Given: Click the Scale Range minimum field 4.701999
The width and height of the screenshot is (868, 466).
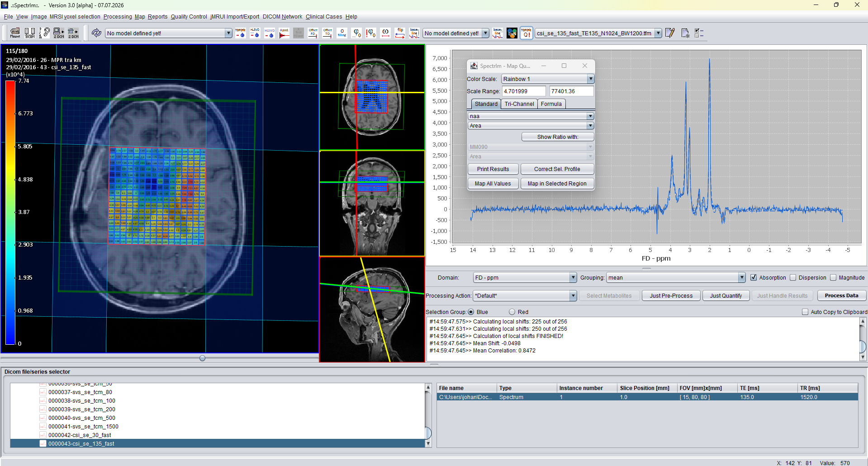Looking at the screenshot, I should click(524, 91).
